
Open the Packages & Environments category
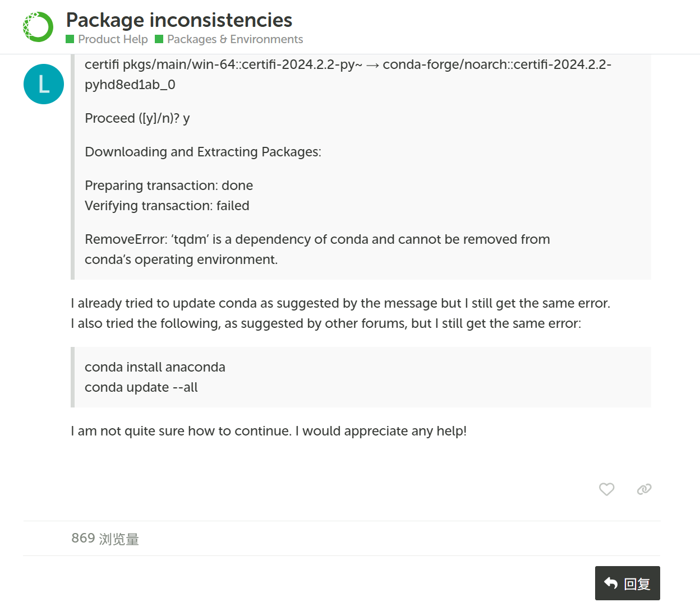click(x=235, y=39)
